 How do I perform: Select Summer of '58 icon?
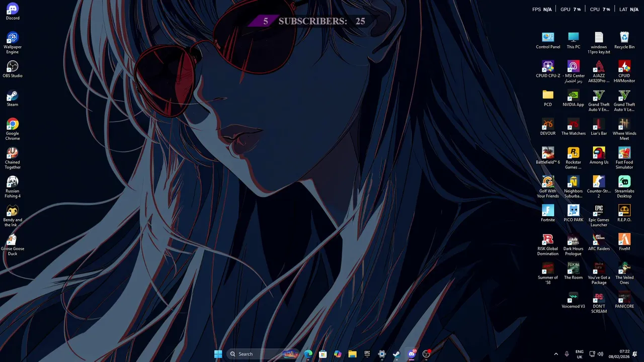coord(548,273)
